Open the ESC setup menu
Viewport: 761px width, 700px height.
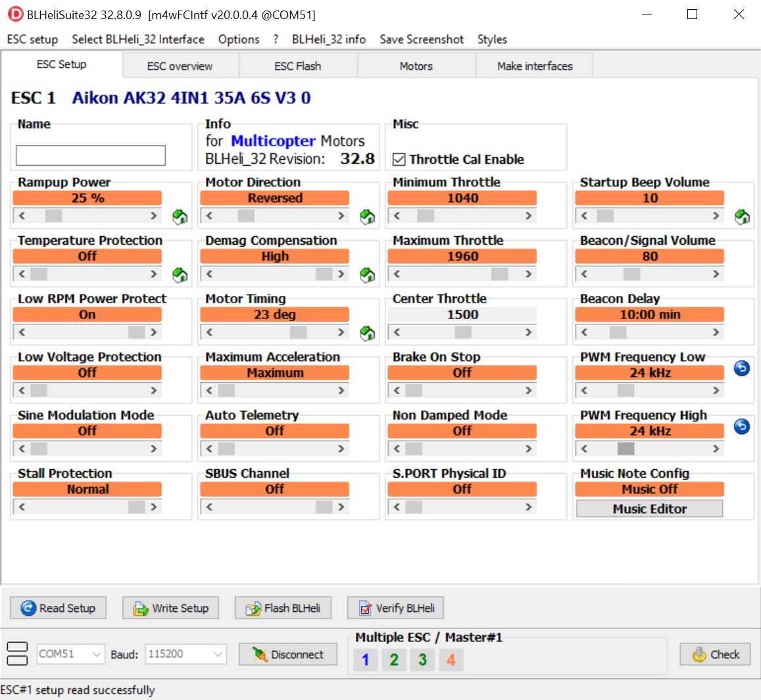tap(32, 39)
